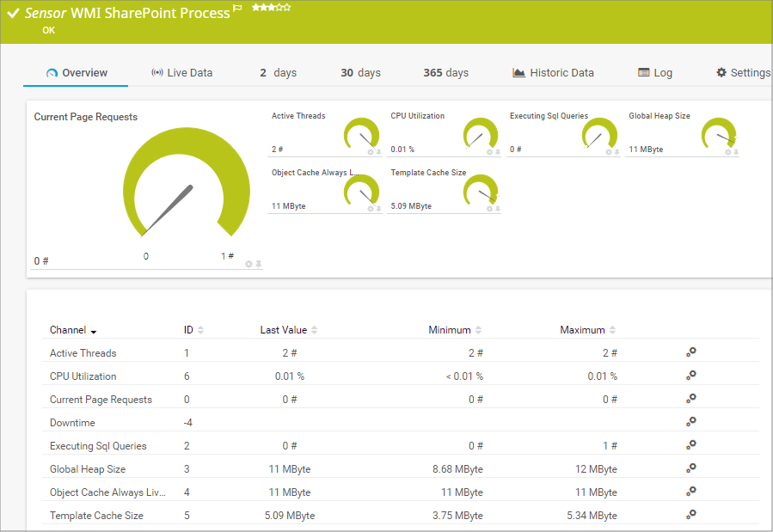Screen dimensions: 773x532
Task: Open channel settings gear for Executing Sql Queries row
Action: 690,445
